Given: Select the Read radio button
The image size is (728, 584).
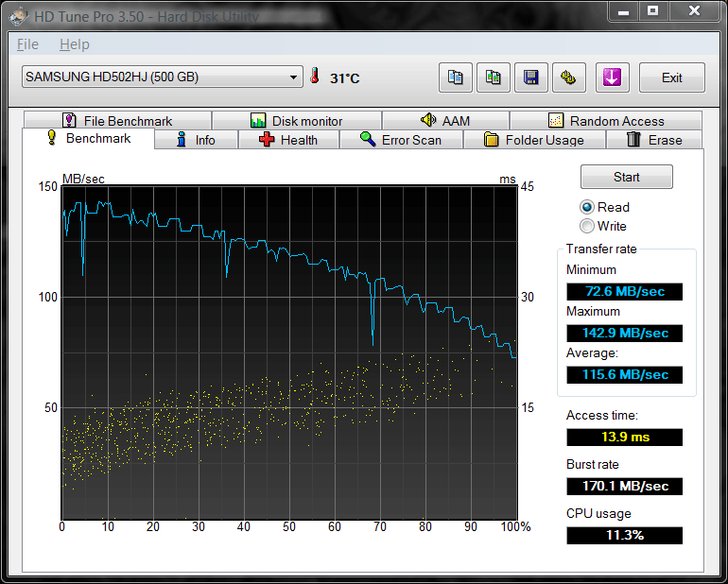Looking at the screenshot, I should [587, 207].
